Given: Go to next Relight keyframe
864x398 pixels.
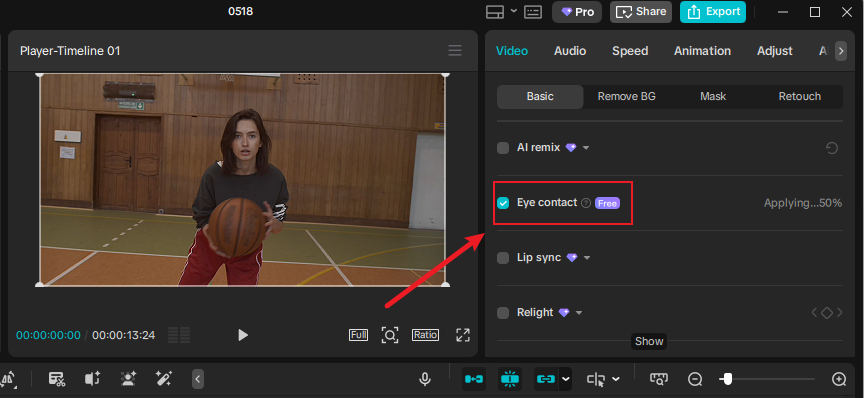Looking at the screenshot, I should 840,313.
